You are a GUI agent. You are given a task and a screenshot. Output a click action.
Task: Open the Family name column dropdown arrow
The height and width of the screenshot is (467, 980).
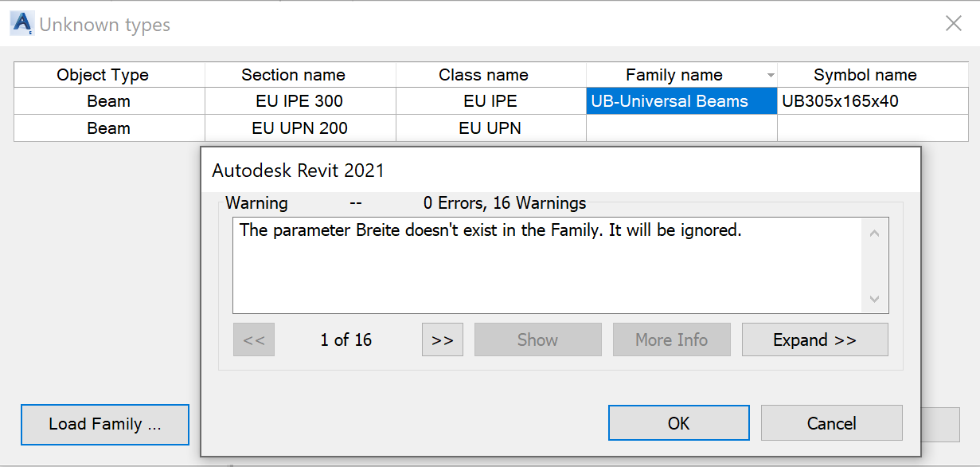click(x=770, y=76)
